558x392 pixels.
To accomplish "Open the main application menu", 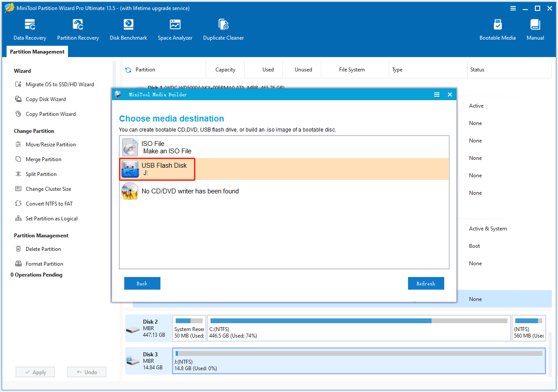I will pyautogui.click(x=513, y=8).
